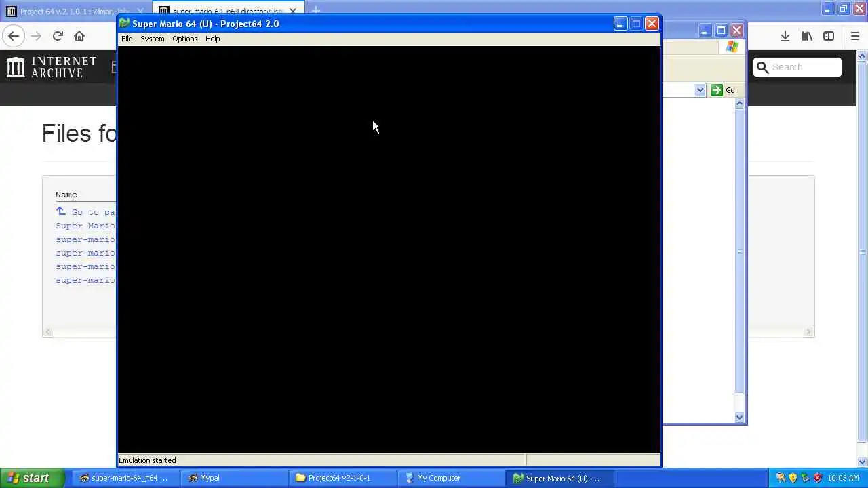Image resolution: width=868 pixels, height=488 pixels.
Task: Click the red shield security tray icon
Action: point(817,478)
